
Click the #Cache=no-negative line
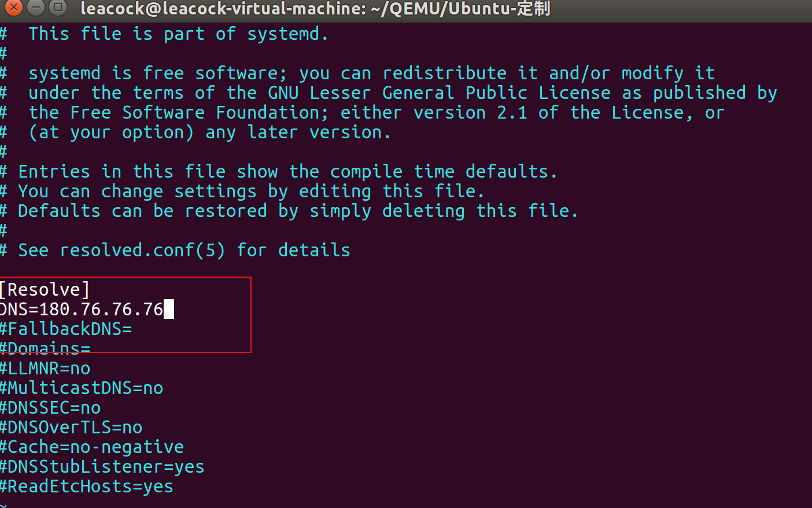(91, 447)
